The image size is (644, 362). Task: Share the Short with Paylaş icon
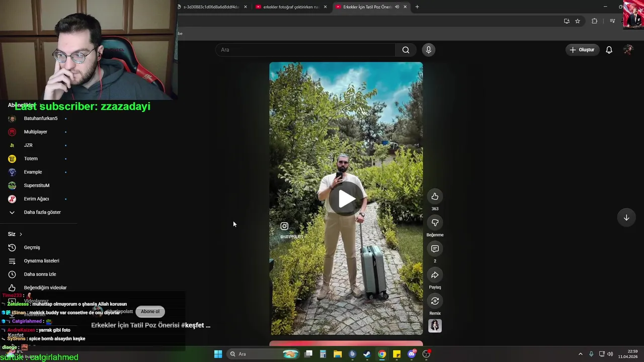pos(435,275)
